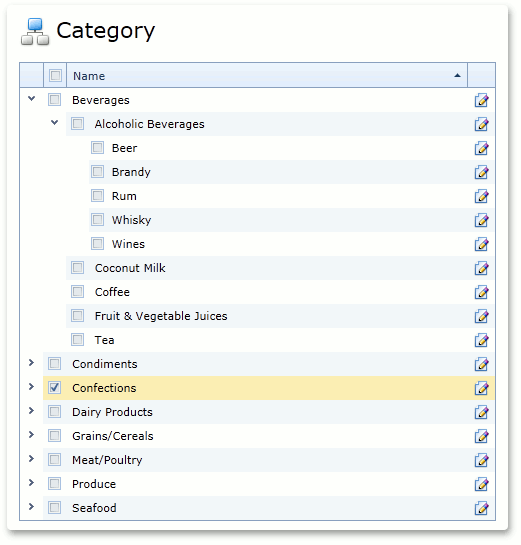Check the Beverages checkbox
The height and width of the screenshot is (545, 521).
[x=55, y=100]
